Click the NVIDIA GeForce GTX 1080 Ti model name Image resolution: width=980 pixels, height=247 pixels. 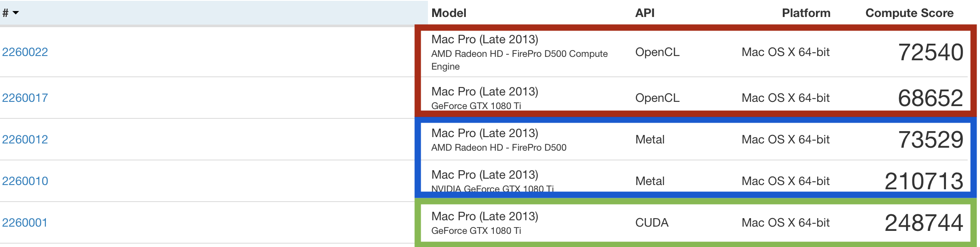coord(493,188)
